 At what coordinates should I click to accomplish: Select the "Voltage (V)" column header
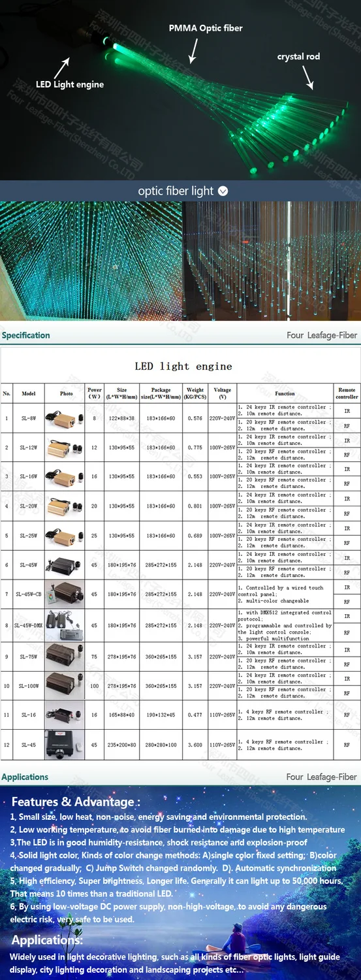point(223,393)
